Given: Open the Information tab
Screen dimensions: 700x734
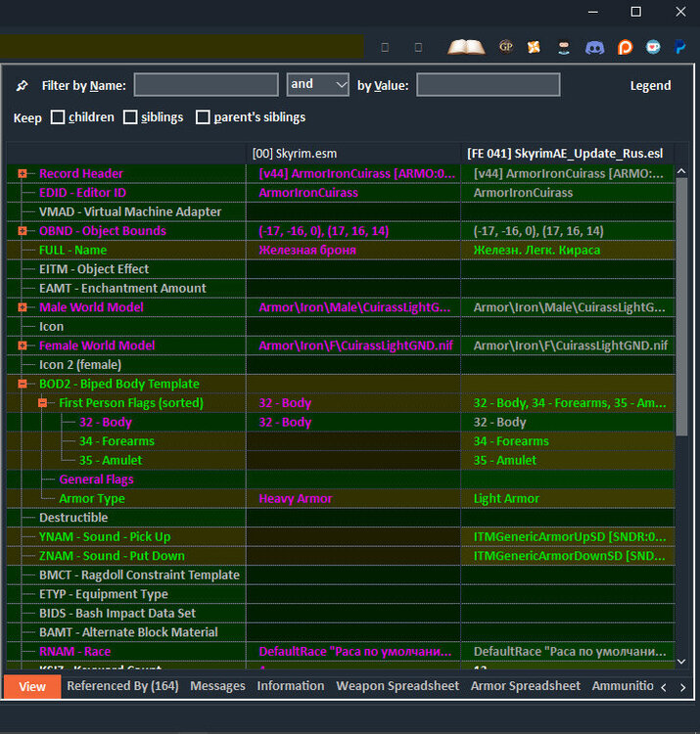Looking at the screenshot, I should [291, 686].
